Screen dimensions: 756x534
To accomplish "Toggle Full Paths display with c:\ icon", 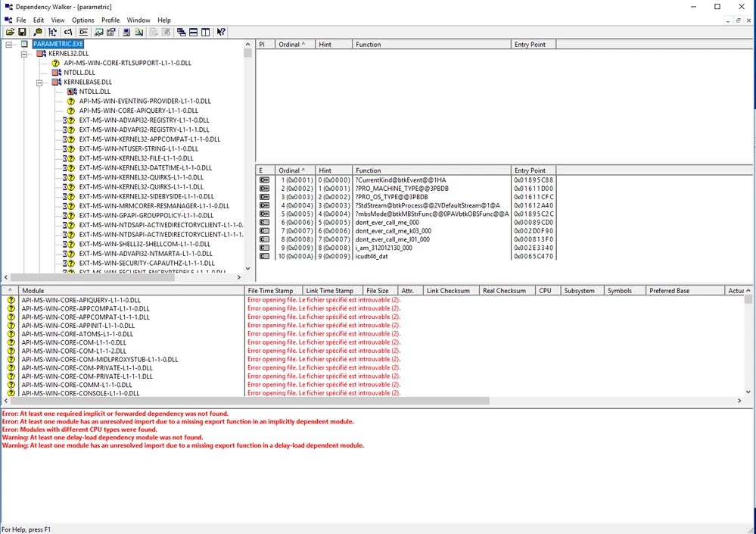I will 69,32.
